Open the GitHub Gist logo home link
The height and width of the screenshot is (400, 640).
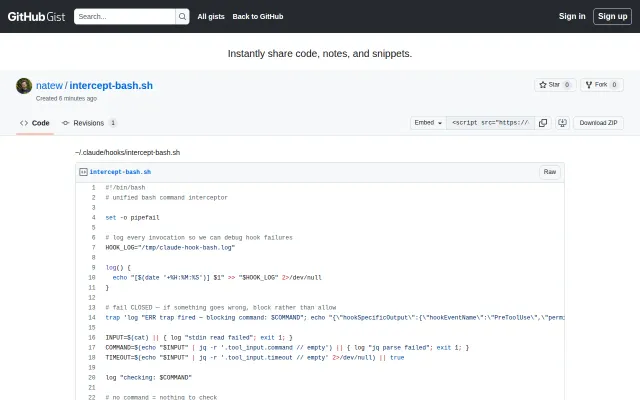36,16
